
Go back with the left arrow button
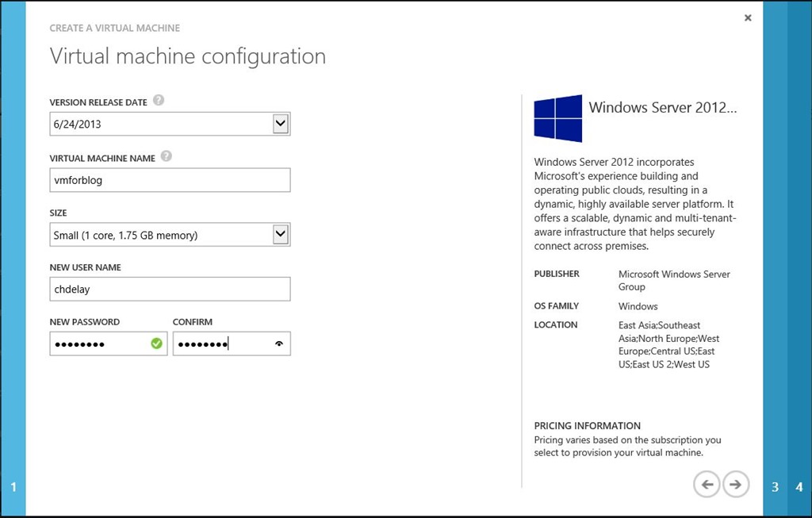(707, 485)
